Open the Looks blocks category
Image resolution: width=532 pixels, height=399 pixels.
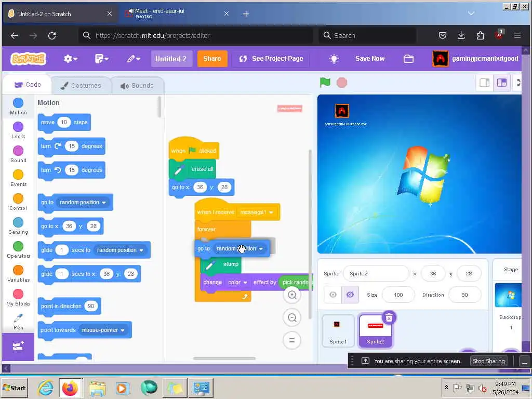point(18,130)
